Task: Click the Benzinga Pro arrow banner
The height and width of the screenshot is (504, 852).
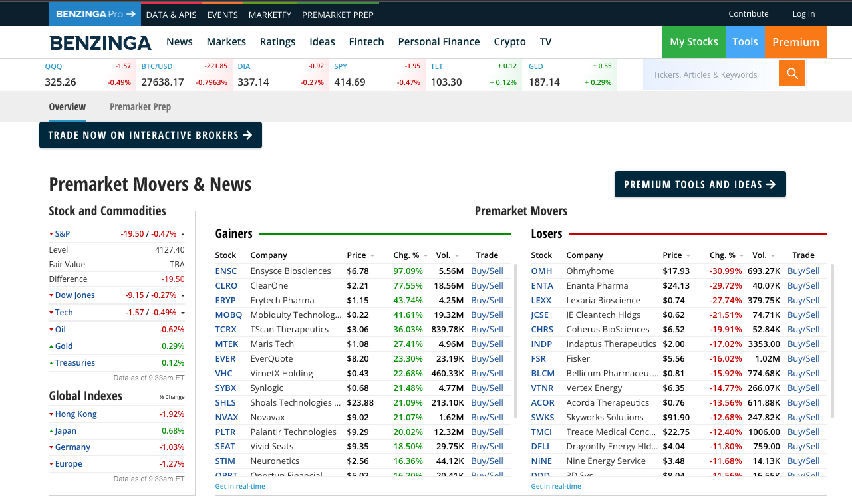Action: 95,14
